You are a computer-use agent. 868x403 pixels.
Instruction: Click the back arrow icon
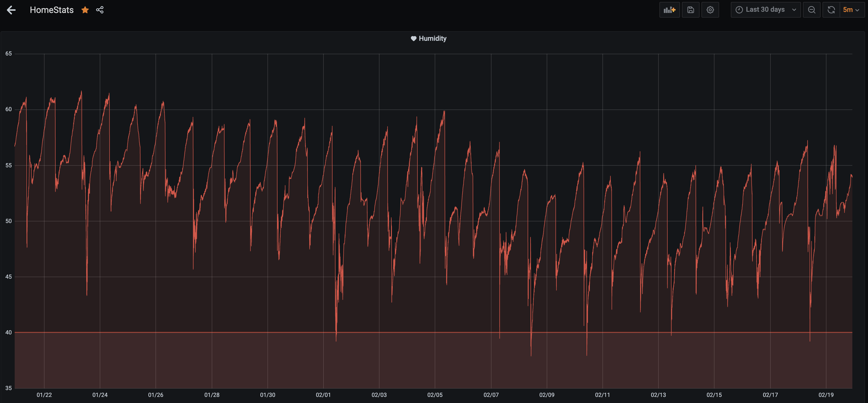tap(11, 10)
